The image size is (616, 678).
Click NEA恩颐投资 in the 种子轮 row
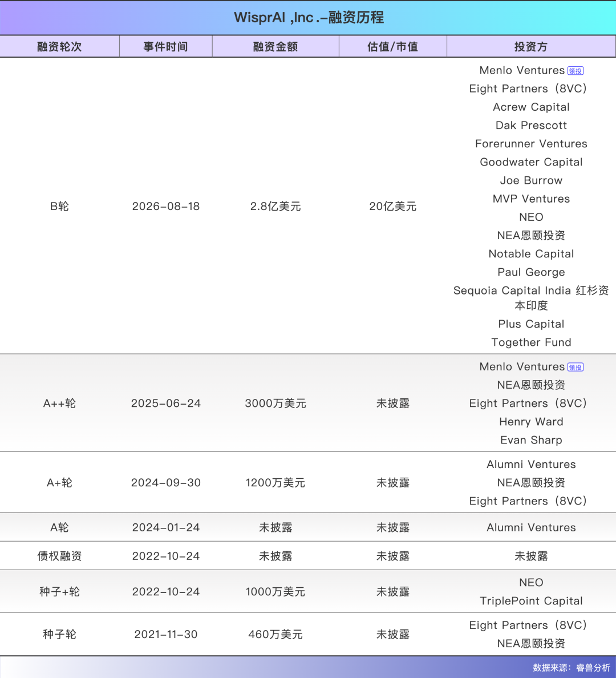(x=531, y=644)
